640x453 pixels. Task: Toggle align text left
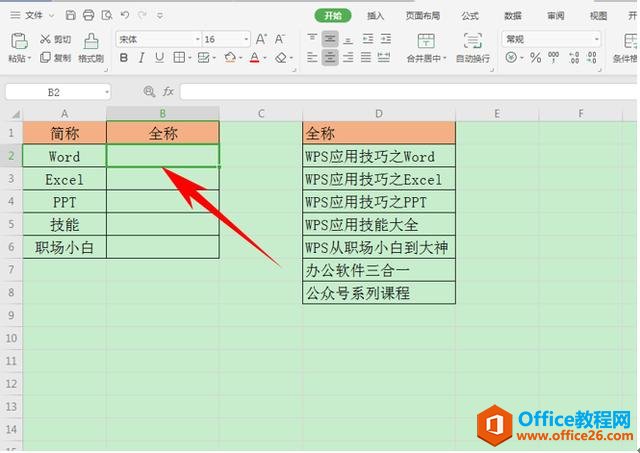(x=312, y=57)
